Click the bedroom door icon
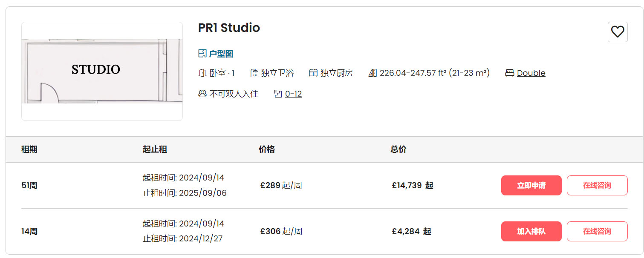This screenshot has height=258, width=644. point(202,73)
